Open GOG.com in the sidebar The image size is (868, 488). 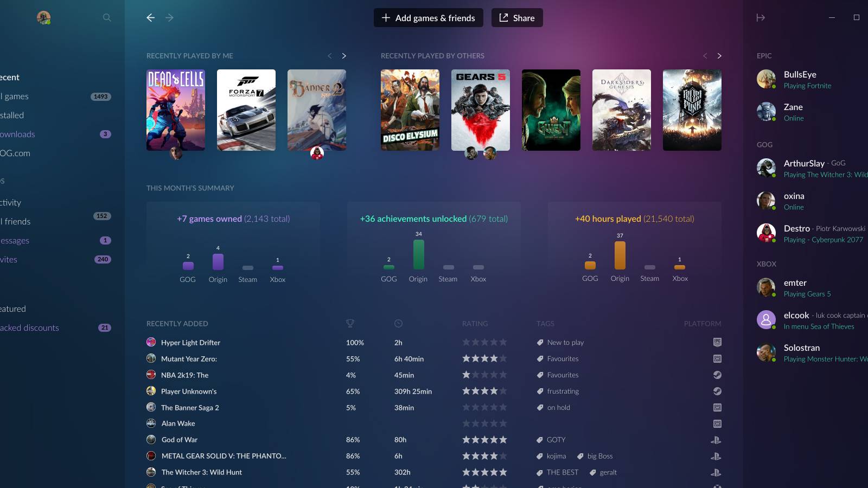point(15,153)
